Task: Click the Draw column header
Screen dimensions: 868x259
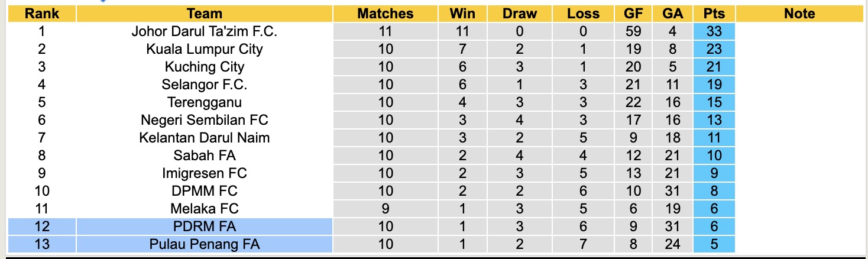Action: click(x=520, y=14)
